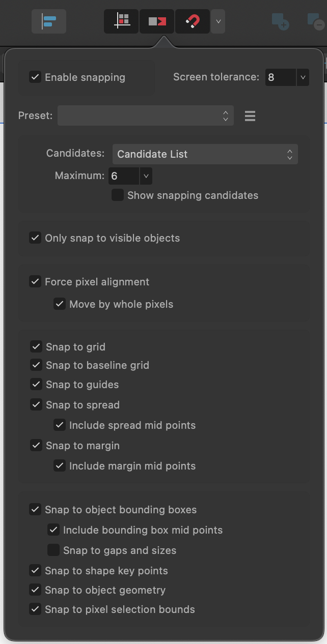Enable Snap to gaps and sizes

pyautogui.click(x=53, y=550)
